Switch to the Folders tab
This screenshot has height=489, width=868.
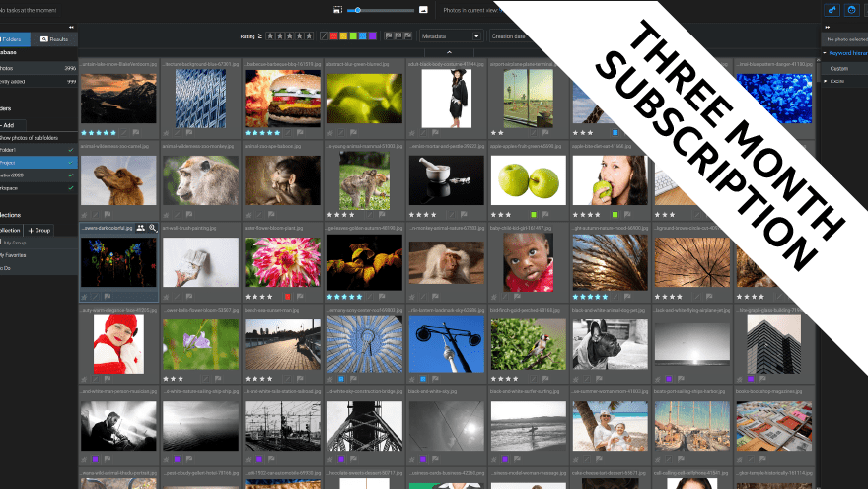tap(14, 39)
